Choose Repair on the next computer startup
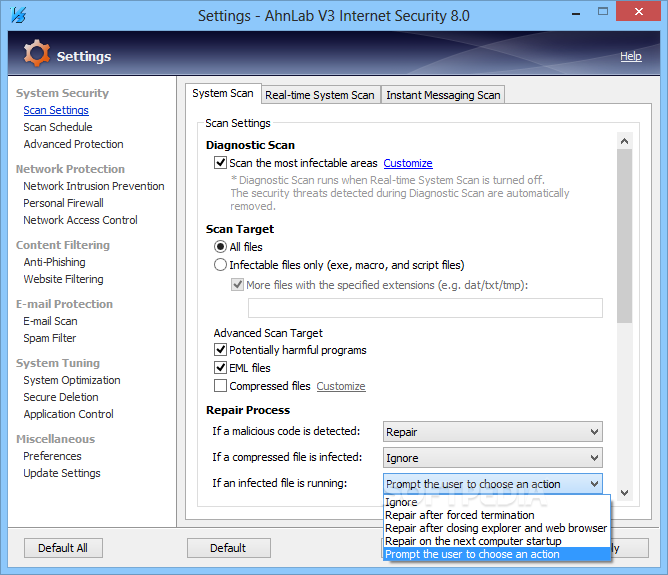The width and height of the screenshot is (668, 575). click(x=497, y=541)
